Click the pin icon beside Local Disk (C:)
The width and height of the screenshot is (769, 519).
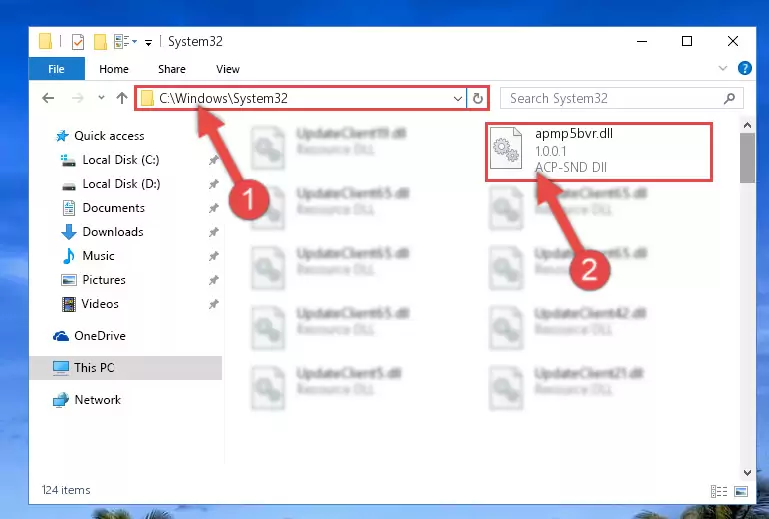[x=213, y=160]
